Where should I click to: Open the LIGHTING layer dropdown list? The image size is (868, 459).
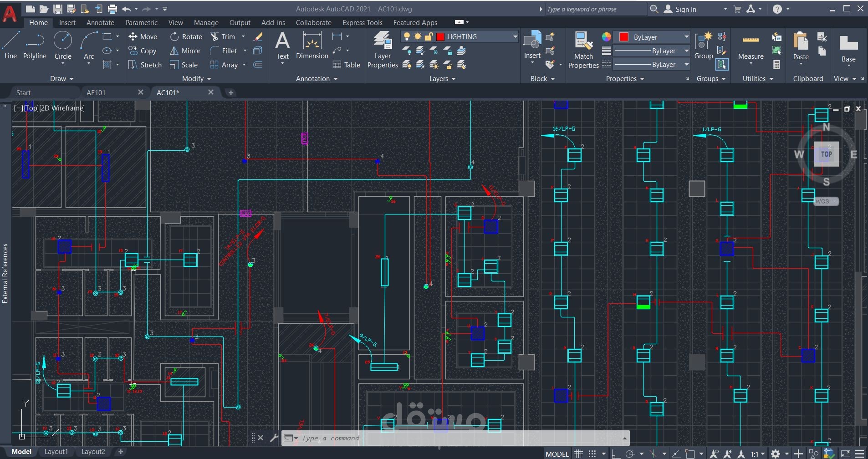click(x=515, y=37)
